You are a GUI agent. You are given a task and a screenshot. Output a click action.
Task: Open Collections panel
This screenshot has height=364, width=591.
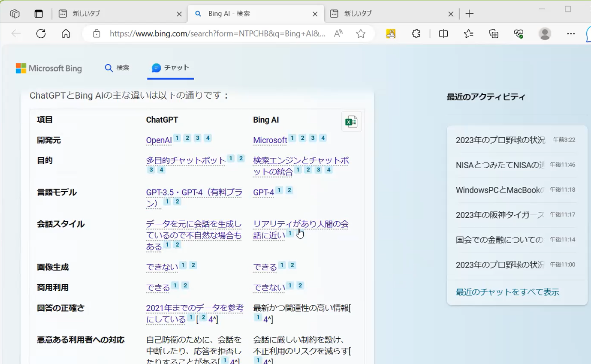(494, 33)
